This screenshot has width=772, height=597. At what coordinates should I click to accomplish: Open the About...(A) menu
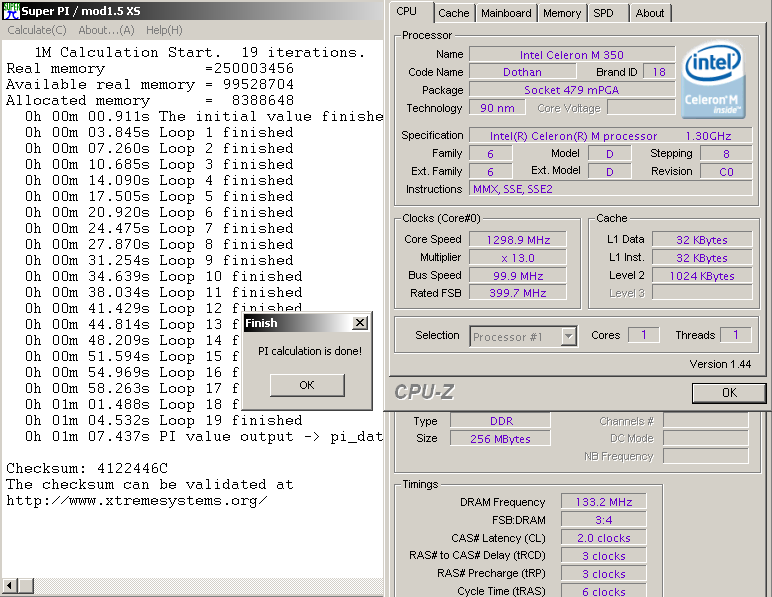point(106,31)
